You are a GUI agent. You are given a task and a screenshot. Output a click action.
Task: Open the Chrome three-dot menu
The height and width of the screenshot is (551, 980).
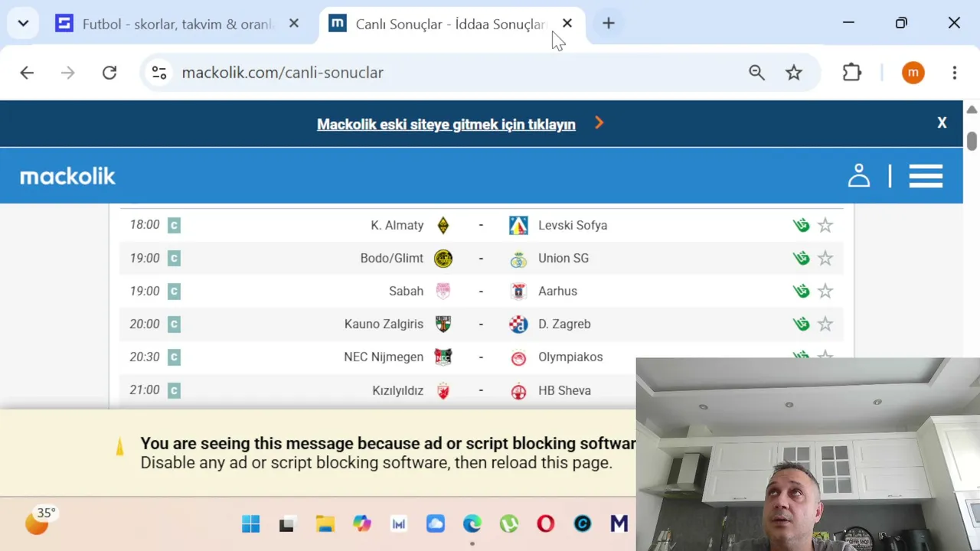point(954,73)
